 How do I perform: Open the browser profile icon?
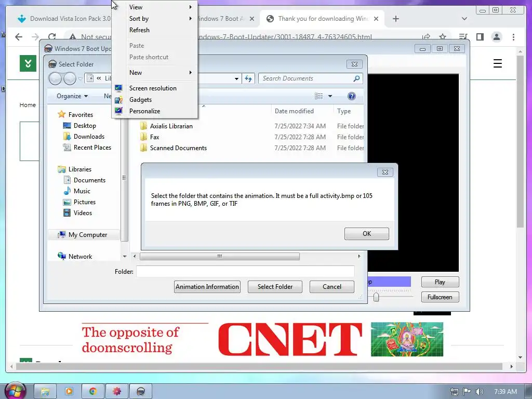tap(496, 37)
